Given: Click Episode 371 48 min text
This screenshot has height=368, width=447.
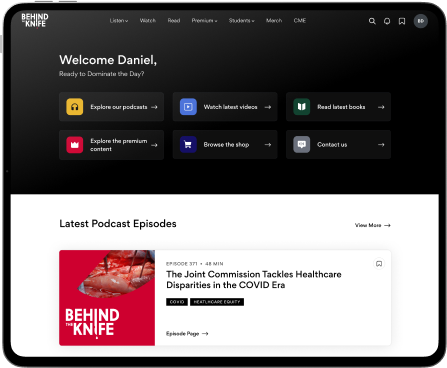Looking at the screenshot, I should click(195, 264).
